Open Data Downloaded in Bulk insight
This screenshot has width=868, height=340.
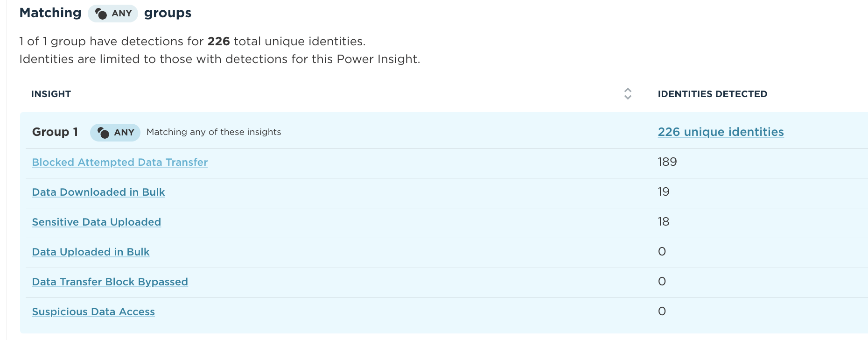(98, 192)
